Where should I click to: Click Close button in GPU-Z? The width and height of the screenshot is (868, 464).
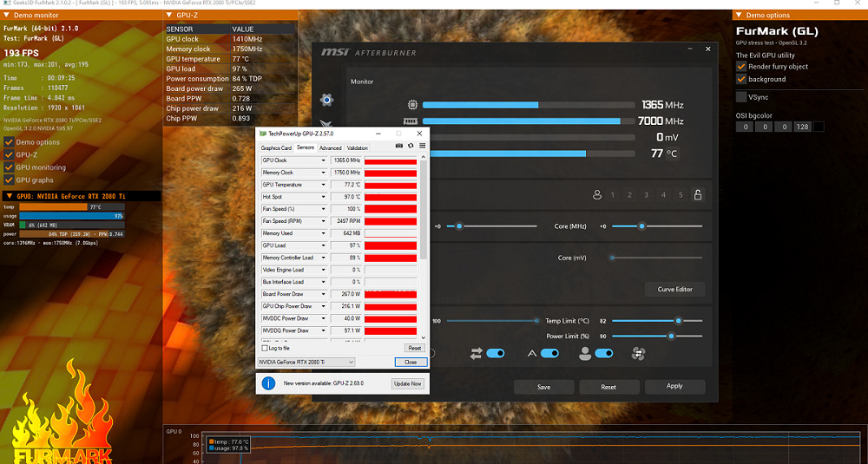411,363
